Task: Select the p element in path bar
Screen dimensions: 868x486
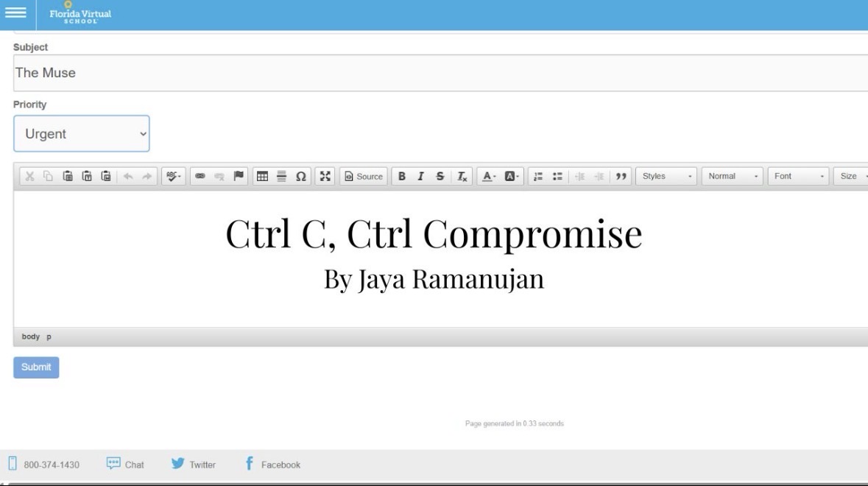Action: pos(49,337)
